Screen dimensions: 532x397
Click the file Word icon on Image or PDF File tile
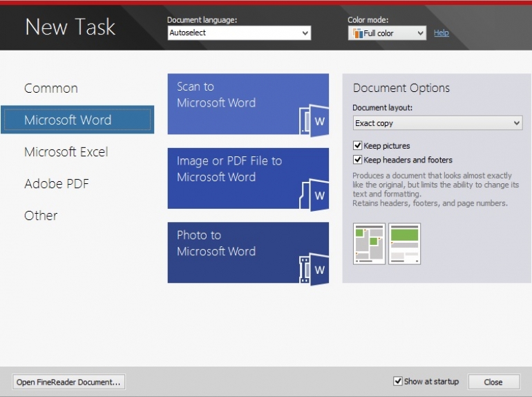point(314,195)
